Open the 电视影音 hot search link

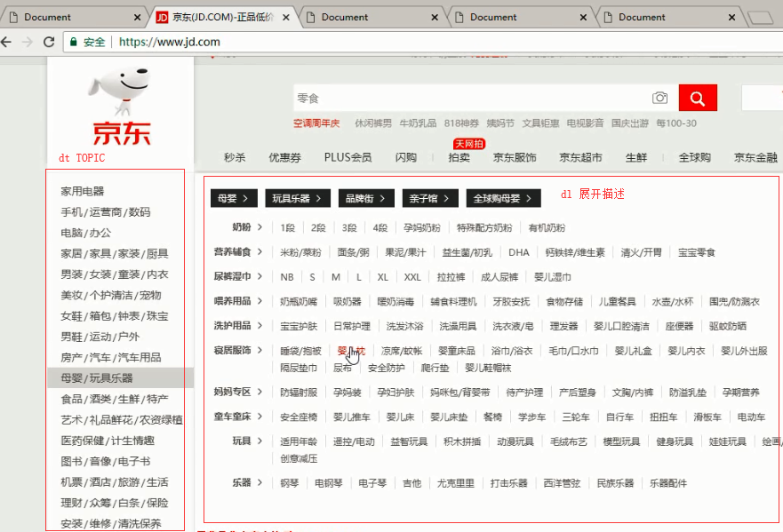click(x=586, y=123)
